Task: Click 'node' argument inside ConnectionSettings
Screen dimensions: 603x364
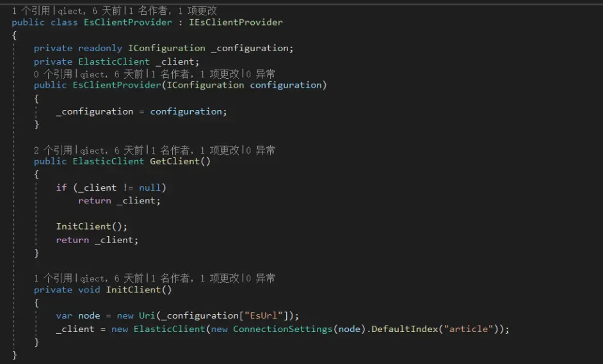Action: 349,329
